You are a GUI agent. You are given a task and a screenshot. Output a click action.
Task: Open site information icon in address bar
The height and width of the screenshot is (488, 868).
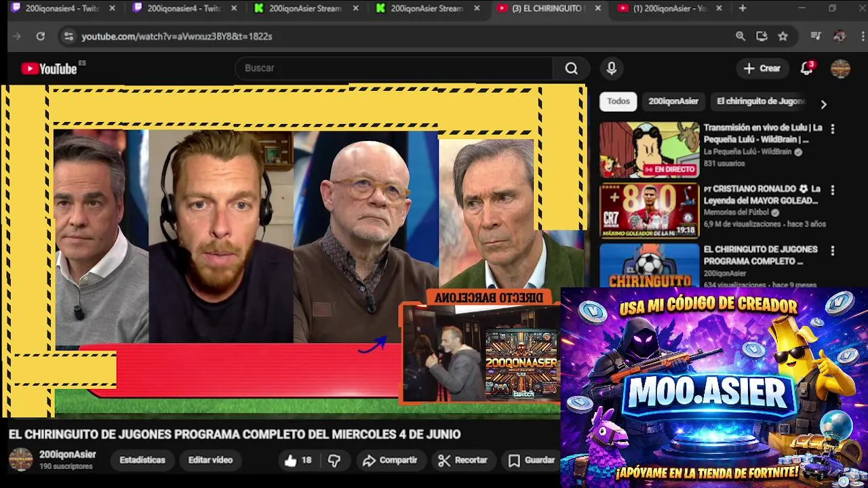click(68, 37)
